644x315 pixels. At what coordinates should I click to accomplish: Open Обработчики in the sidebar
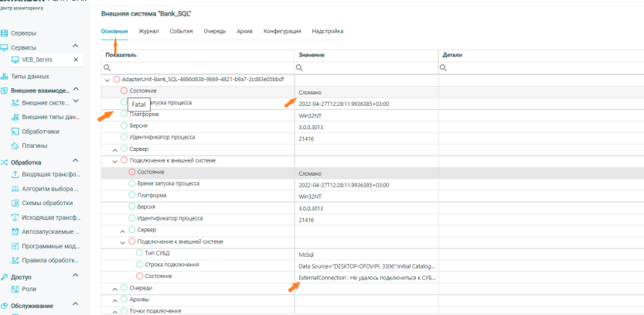(x=40, y=132)
